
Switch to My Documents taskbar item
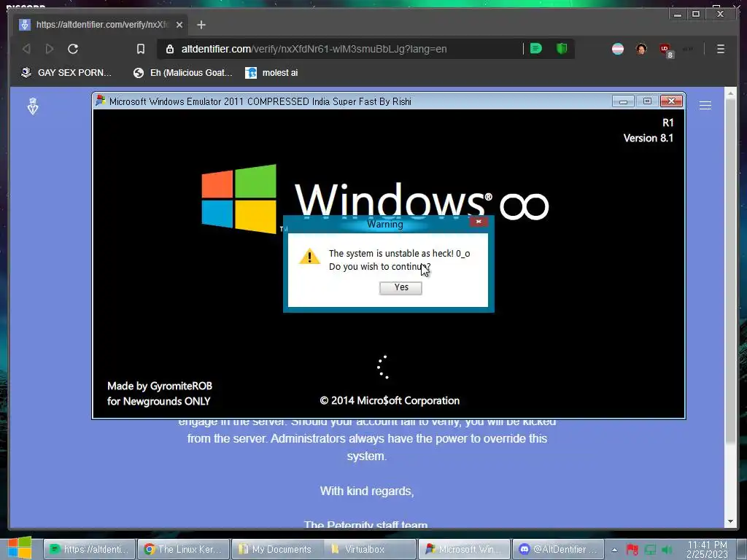[x=276, y=549]
